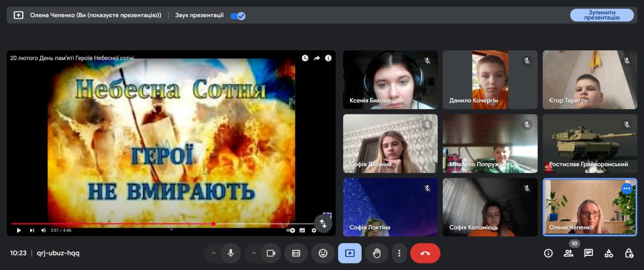Viewport: 644px width, 270px height.
Task: Toggle the presentation audio switch
Action: 237,16
